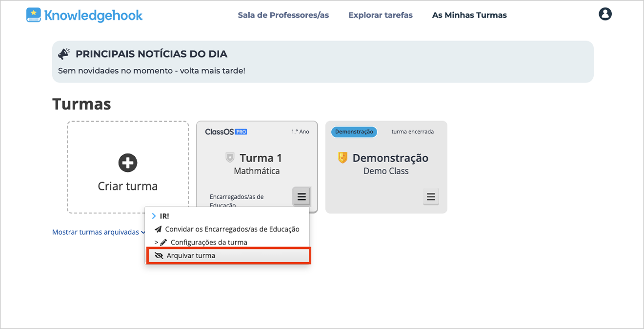Open the Turma 1 class title
The height and width of the screenshot is (329, 644).
(x=261, y=158)
